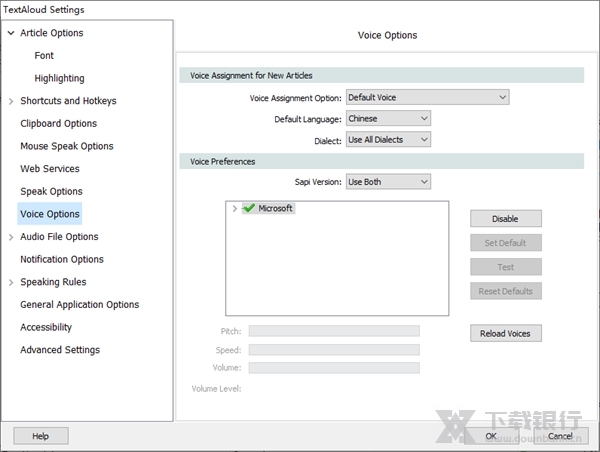
Task: Click the Reload Voices button
Action: pos(505,333)
